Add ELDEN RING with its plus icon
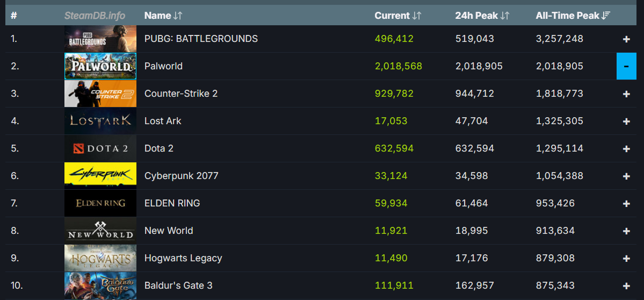Screen dimensions: 644x300 click(626, 204)
